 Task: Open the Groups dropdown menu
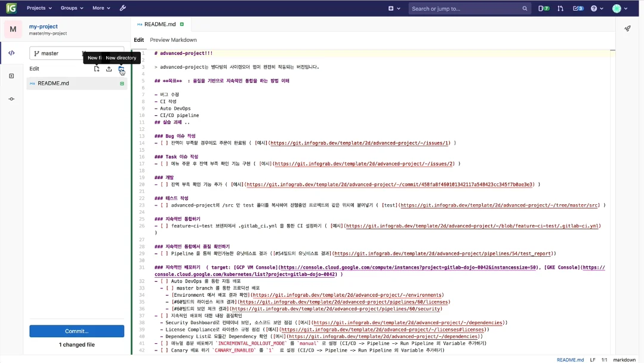72,8
